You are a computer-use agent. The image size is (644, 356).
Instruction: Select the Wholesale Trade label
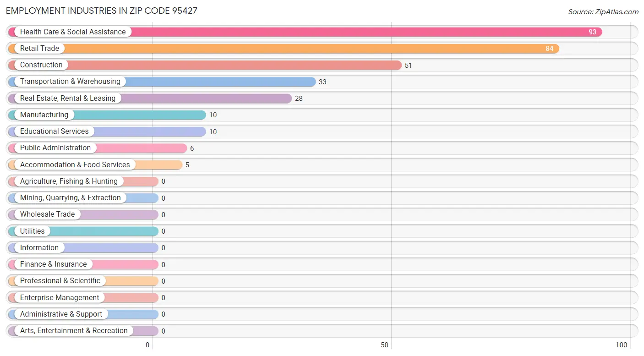coord(47,214)
